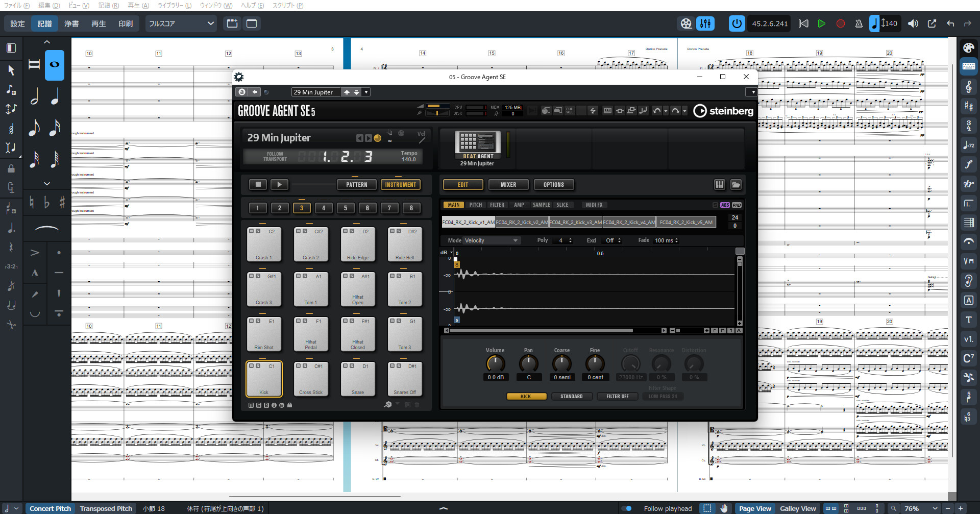Screen dimensions: 980x514
Task: Select the flat accidental
Action: pyautogui.click(x=46, y=203)
